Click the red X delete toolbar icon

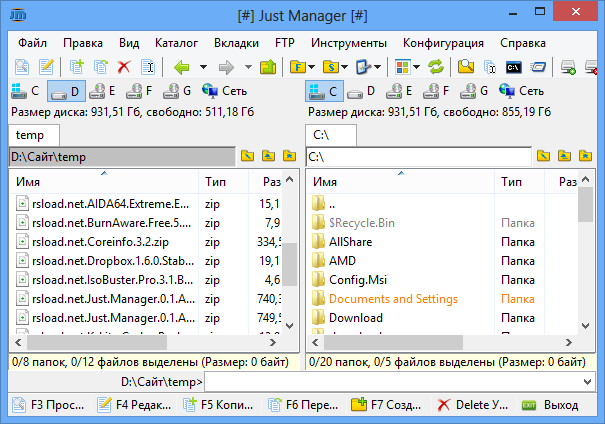124,67
